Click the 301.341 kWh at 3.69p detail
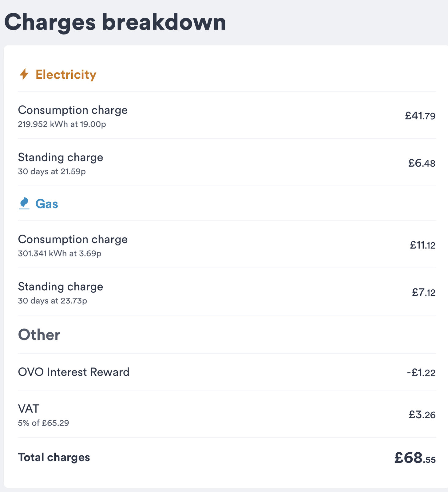 point(60,253)
